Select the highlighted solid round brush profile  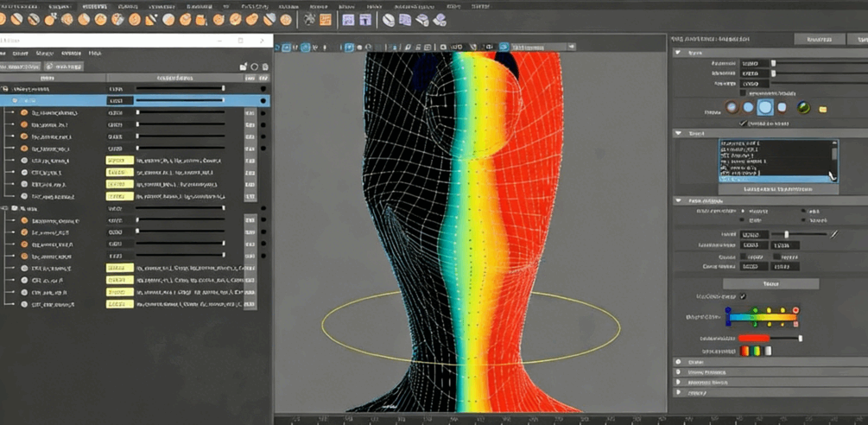tap(764, 108)
